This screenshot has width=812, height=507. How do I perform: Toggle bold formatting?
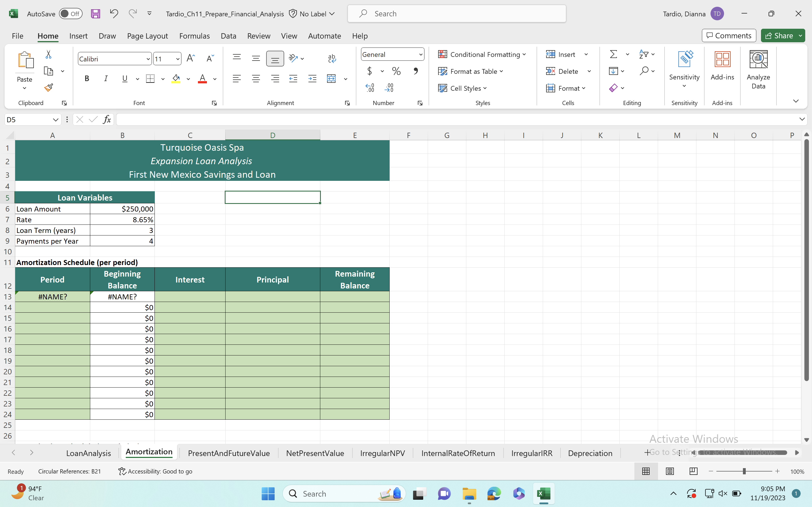87,78
